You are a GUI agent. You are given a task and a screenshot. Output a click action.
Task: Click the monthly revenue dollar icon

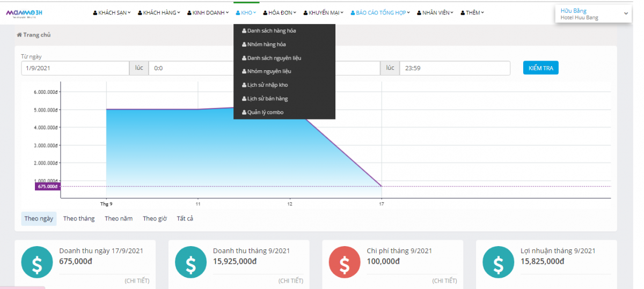pos(191,262)
